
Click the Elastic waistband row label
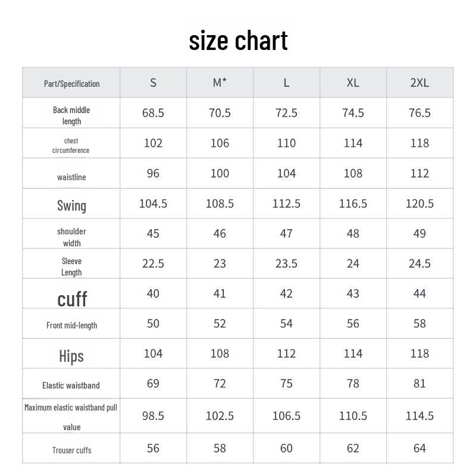click(x=71, y=386)
